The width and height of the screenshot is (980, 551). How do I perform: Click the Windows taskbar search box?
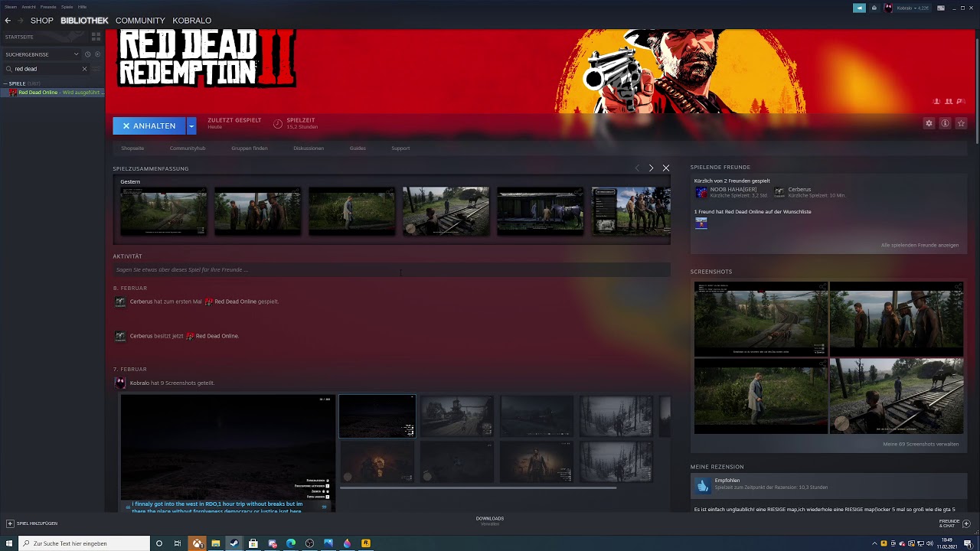(x=84, y=543)
